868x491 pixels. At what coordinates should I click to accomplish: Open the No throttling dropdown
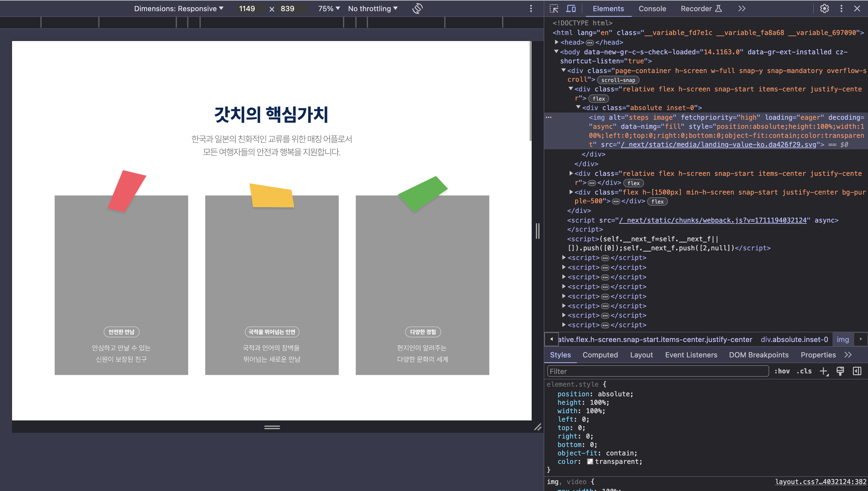(x=373, y=8)
